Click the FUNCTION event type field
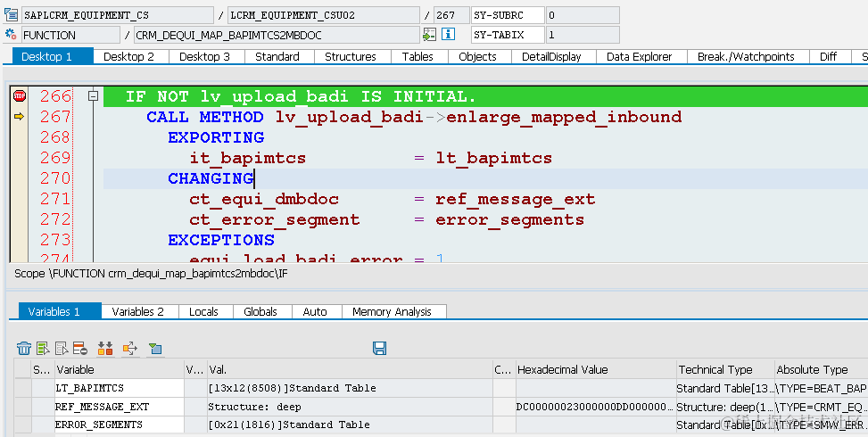868x437 pixels. 70,35
